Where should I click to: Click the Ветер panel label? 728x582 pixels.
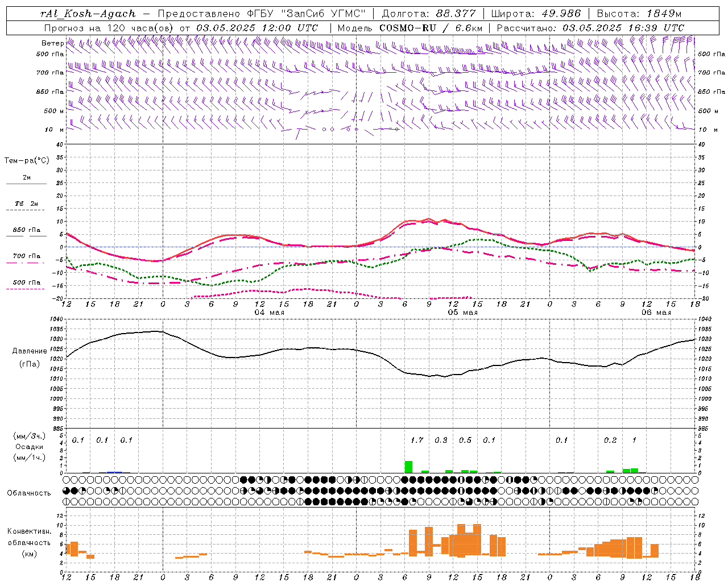point(52,43)
